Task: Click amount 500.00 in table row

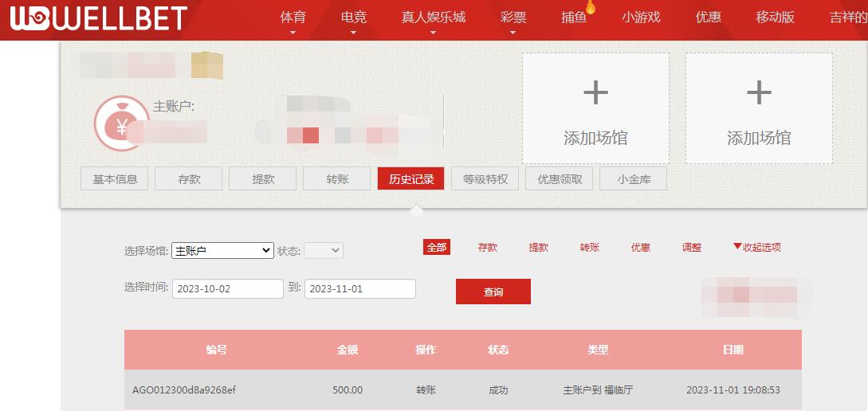Action: (348, 390)
